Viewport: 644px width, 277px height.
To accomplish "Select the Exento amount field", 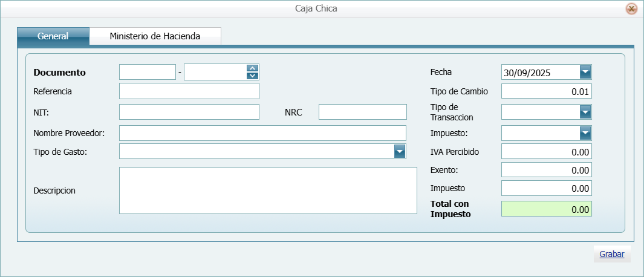I will [546, 170].
